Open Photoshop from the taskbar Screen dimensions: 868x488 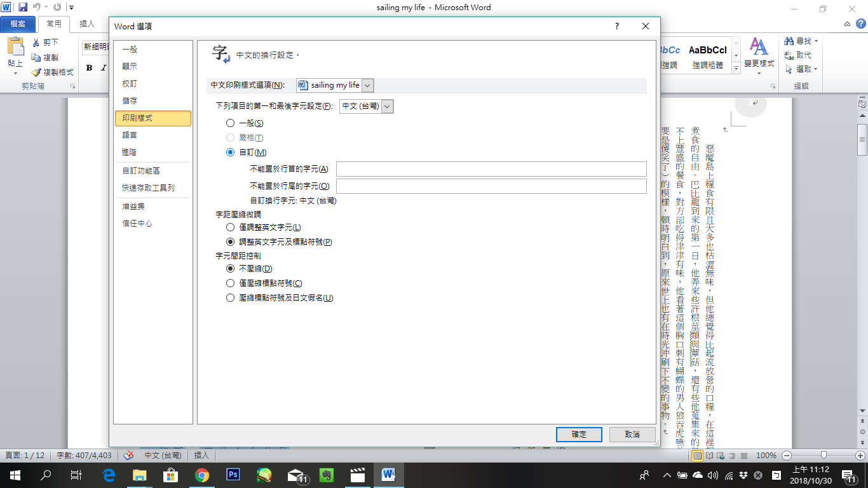click(233, 475)
